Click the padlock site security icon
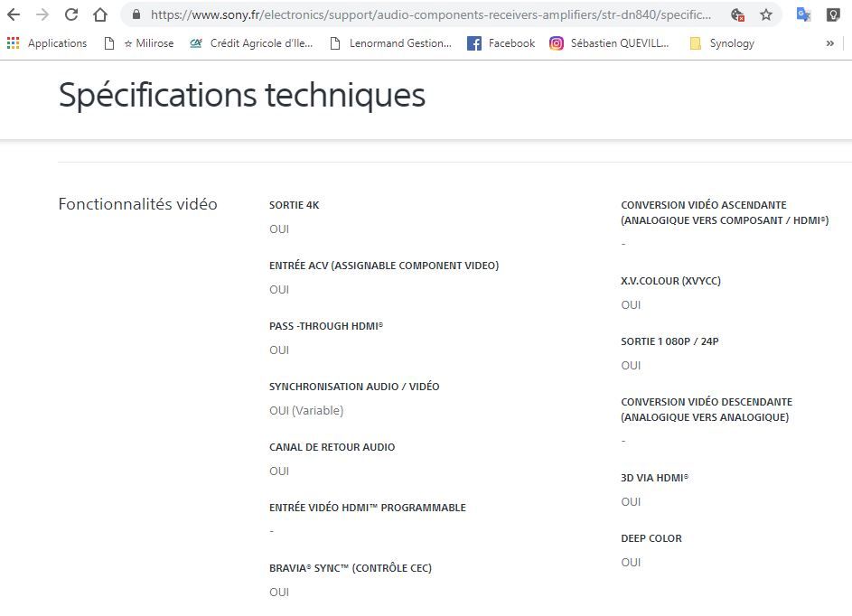852x616 pixels. [x=136, y=14]
